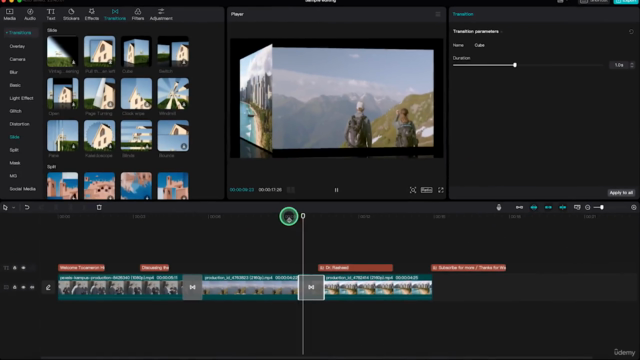This screenshot has width=640, height=360.
Task: Open the Stickers tab
Action: [71, 14]
